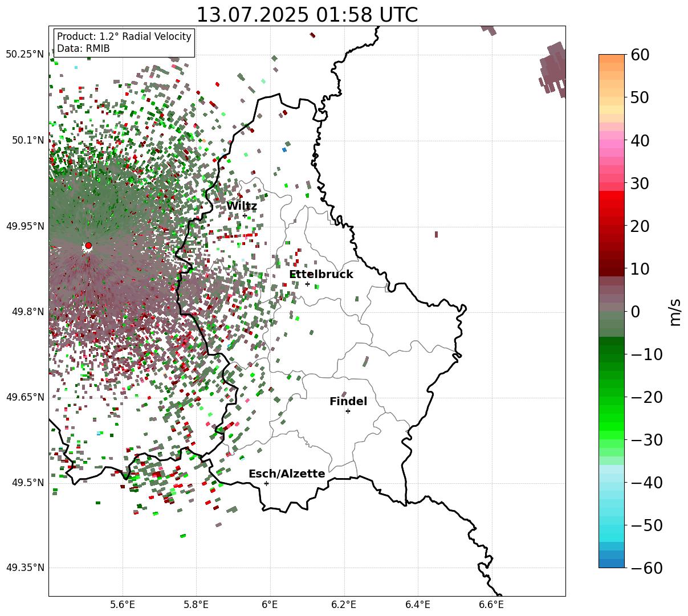The image size is (688, 616).
Task: Click the 6.2°E longitude label
Action: click(x=344, y=605)
